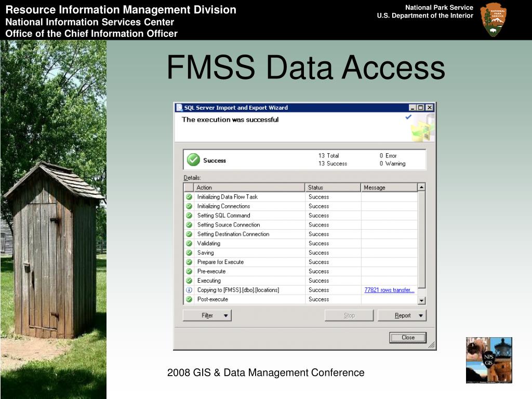The image size is (532, 399).
Task: Click the info icon beside Copying to [FMSS].[dbo].[locations]
Action: click(x=189, y=290)
